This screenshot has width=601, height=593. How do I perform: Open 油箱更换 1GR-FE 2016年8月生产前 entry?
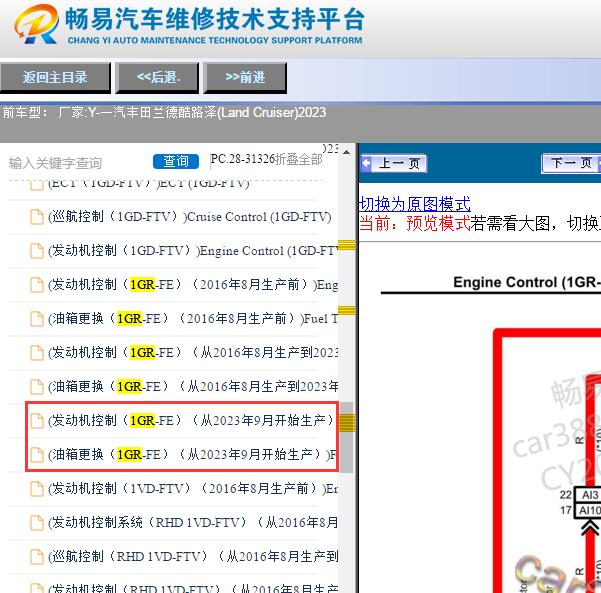pos(193,319)
